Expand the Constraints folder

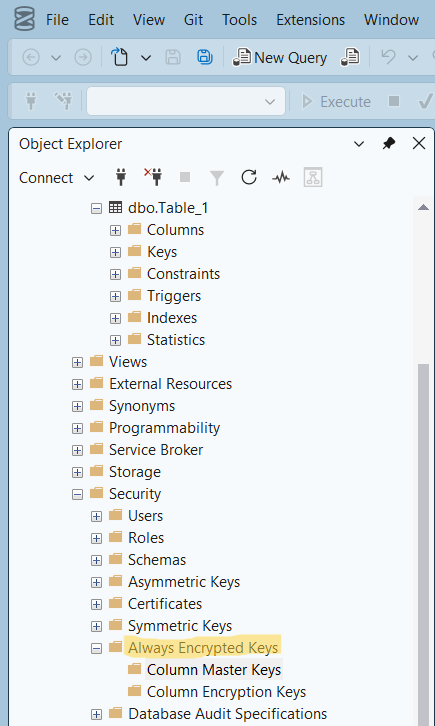(x=115, y=275)
